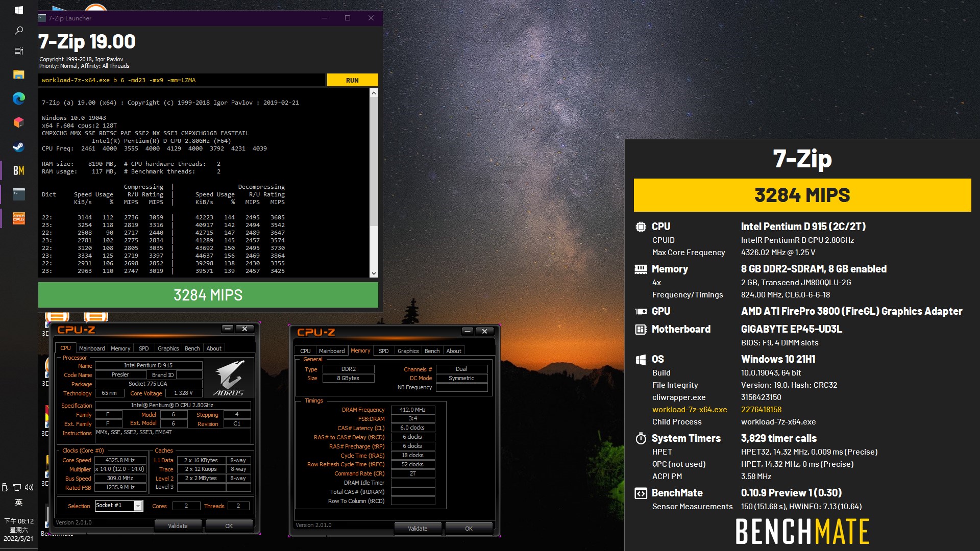
Task: Click Validate in right CPU-Z memory window
Action: pos(418,529)
